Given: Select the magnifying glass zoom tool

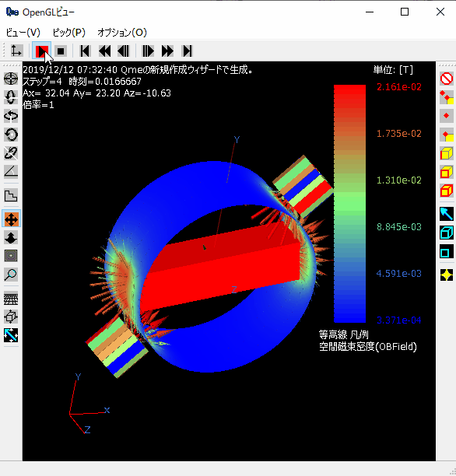Looking at the screenshot, I should tap(11, 275).
